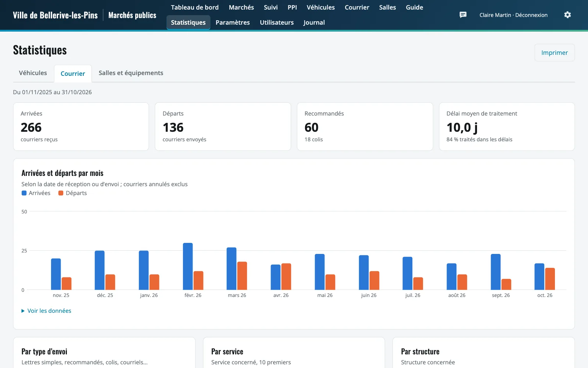Open the Guide navigation item
Screen dimensions: 588x368
pos(414,7)
